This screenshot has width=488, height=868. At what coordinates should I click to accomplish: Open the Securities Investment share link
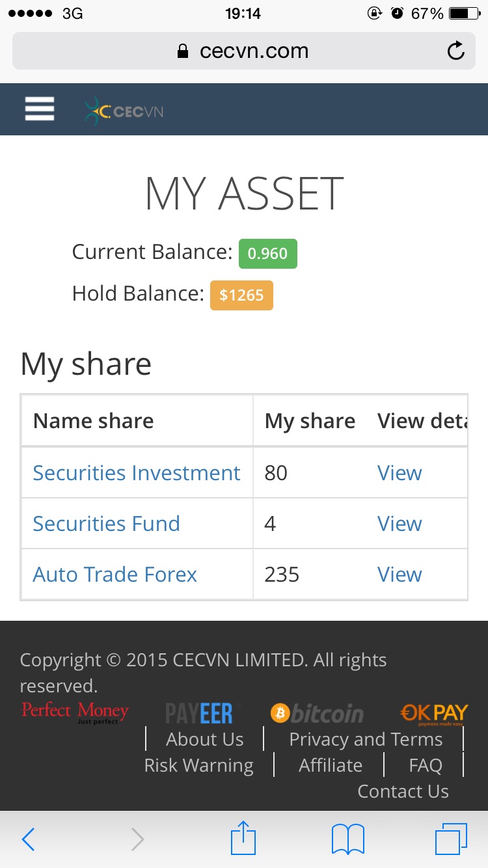click(137, 473)
